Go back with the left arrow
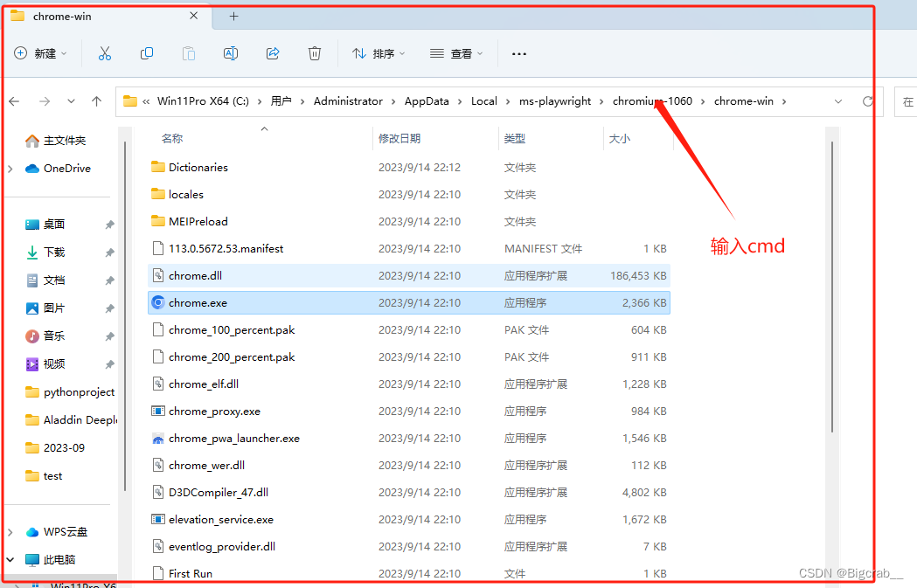The height and width of the screenshot is (588, 917). coord(15,101)
